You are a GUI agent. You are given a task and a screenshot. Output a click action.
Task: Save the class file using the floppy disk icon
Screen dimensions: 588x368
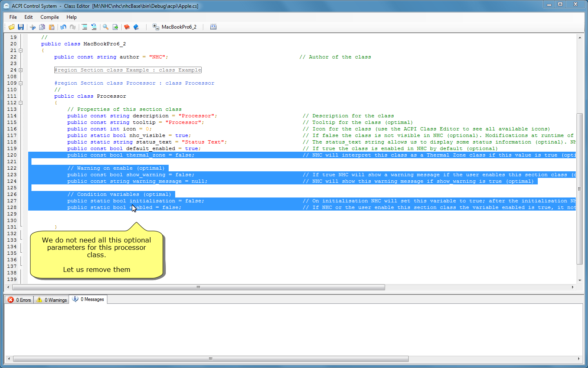coord(21,27)
